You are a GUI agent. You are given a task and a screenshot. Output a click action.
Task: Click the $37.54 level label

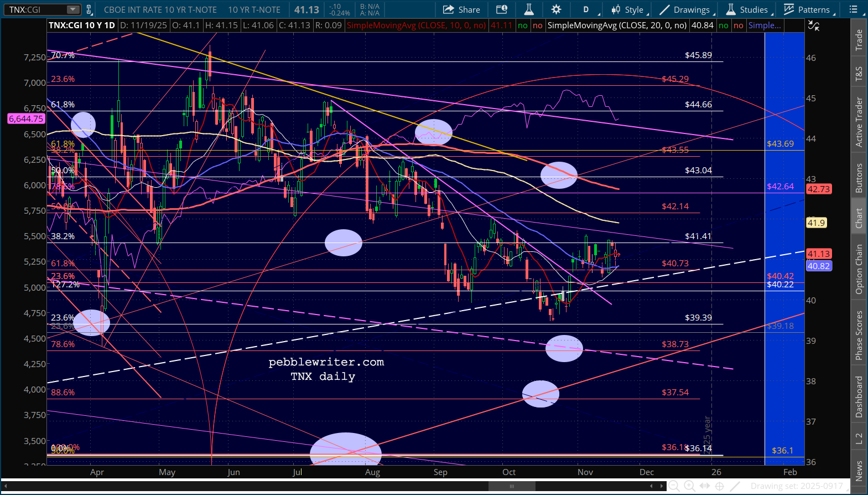(675, 393)
